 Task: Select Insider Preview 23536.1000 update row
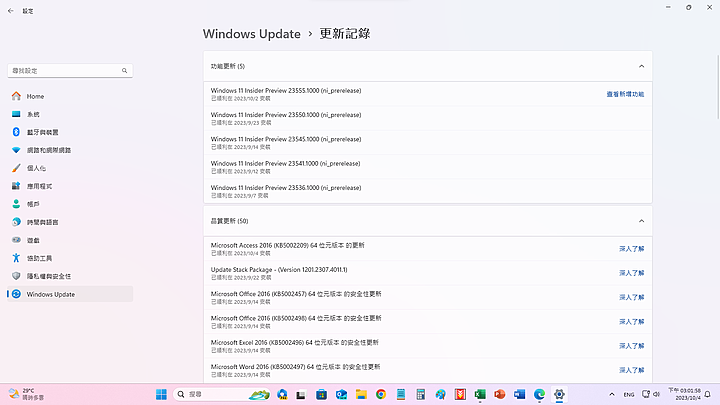[x=428, y=191]
